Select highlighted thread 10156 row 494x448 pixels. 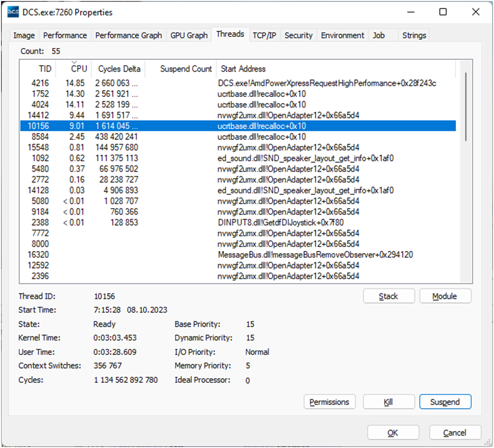click(238, 126)
